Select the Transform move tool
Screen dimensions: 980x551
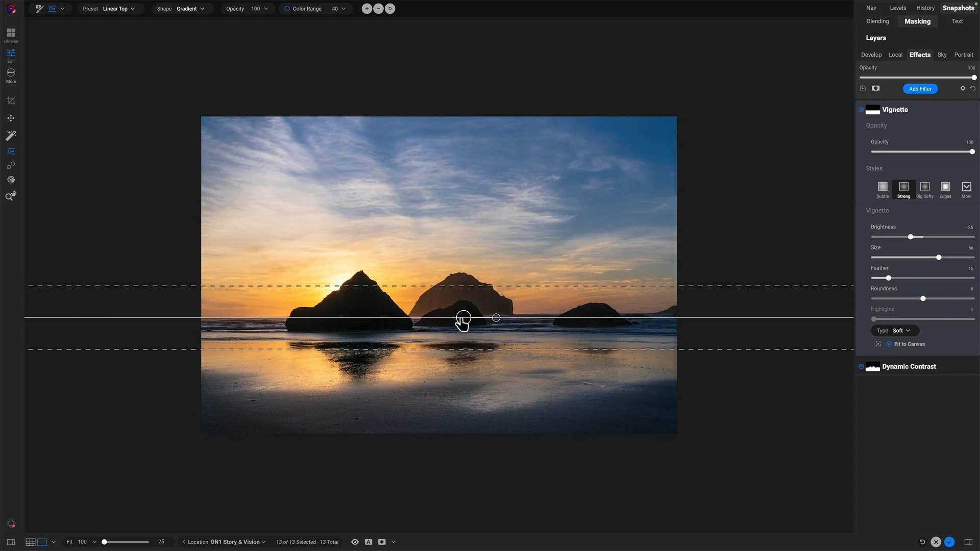click(x=11, y=118)
